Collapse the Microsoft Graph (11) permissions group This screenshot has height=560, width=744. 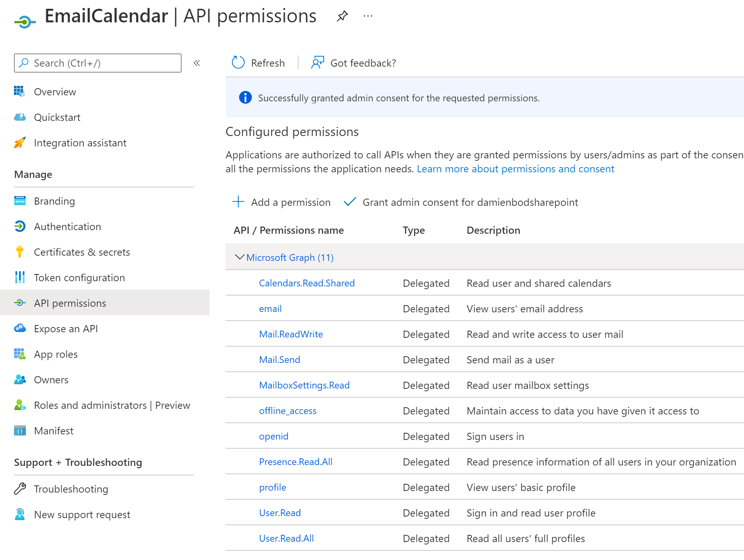point(239,257)
